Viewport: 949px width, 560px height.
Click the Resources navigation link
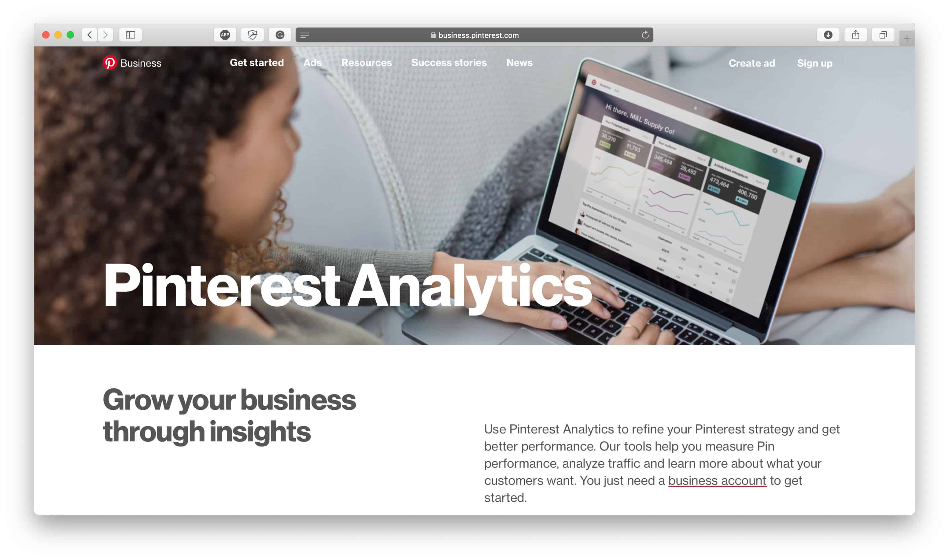pos(367,63)
